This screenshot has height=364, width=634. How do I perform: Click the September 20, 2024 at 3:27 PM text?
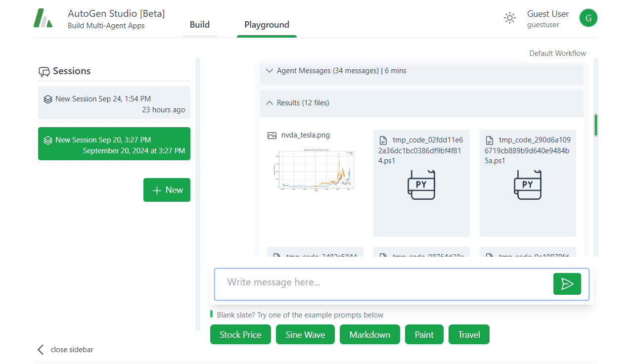134,151
